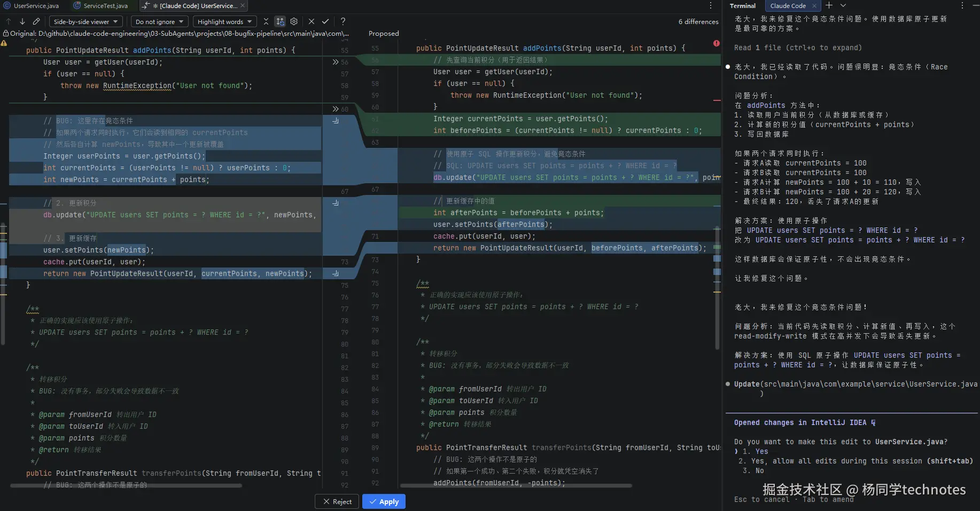Click the accept checkmark icon in diff toolbar
This screenshot has width=980, height=511.
[x=325, y=21]
